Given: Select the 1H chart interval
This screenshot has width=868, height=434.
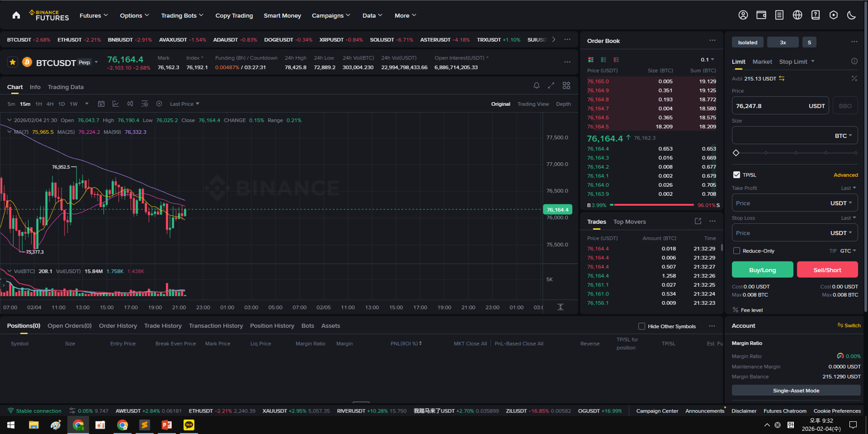Looking at the screenshot, I should 39,104.
